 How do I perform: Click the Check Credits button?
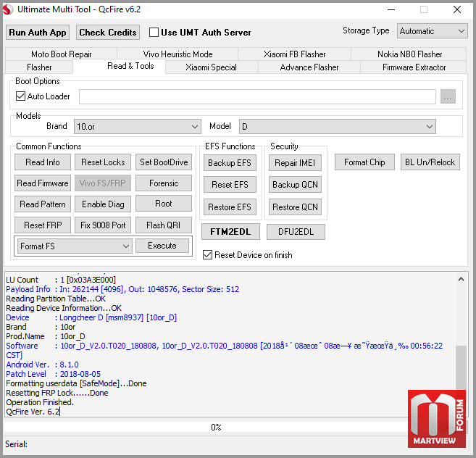108,33
